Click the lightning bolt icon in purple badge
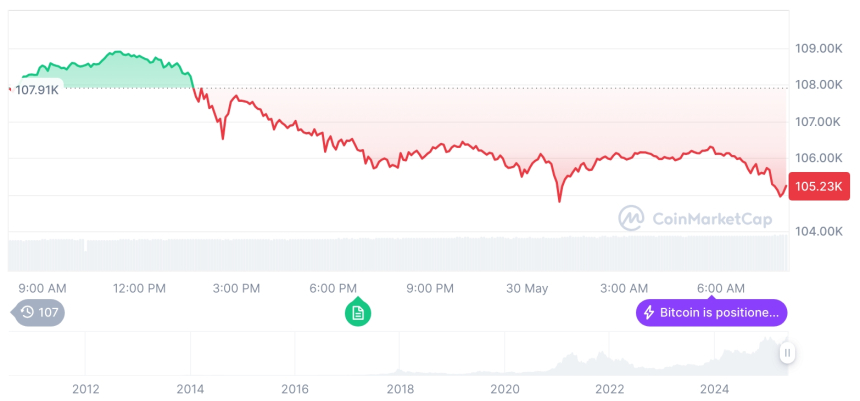Viewport: 860px width, 401px height. 648,313
